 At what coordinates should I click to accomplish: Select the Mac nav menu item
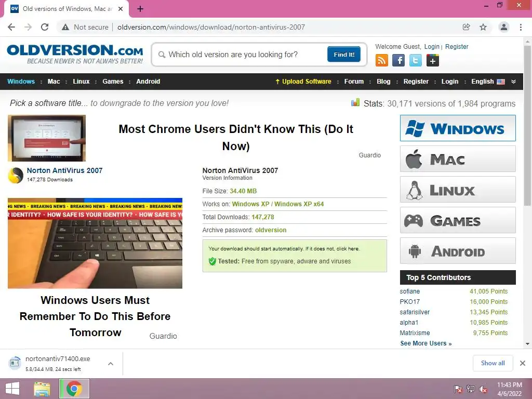(54, 82)
